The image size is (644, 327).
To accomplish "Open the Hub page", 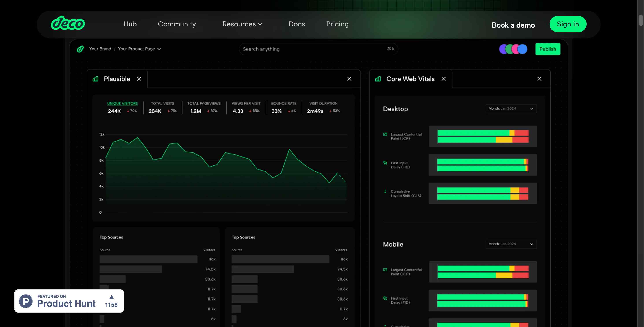I will (x=130, y=24).
